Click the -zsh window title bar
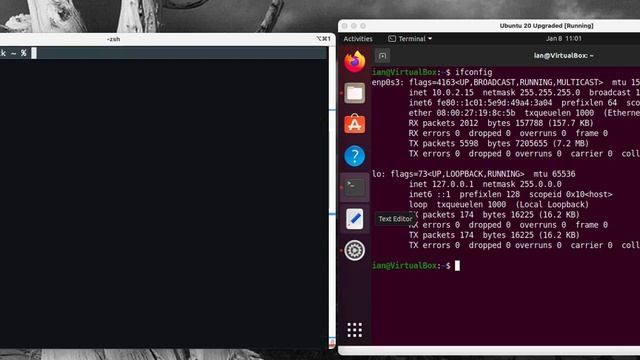This screenshot has height=360, width=640. pyautogui.click(x=113, y=39)
